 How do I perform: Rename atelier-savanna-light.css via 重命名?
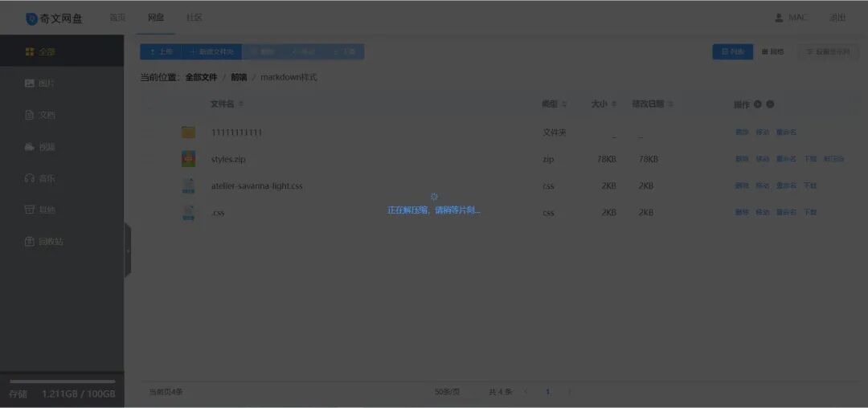pos(786,186)
